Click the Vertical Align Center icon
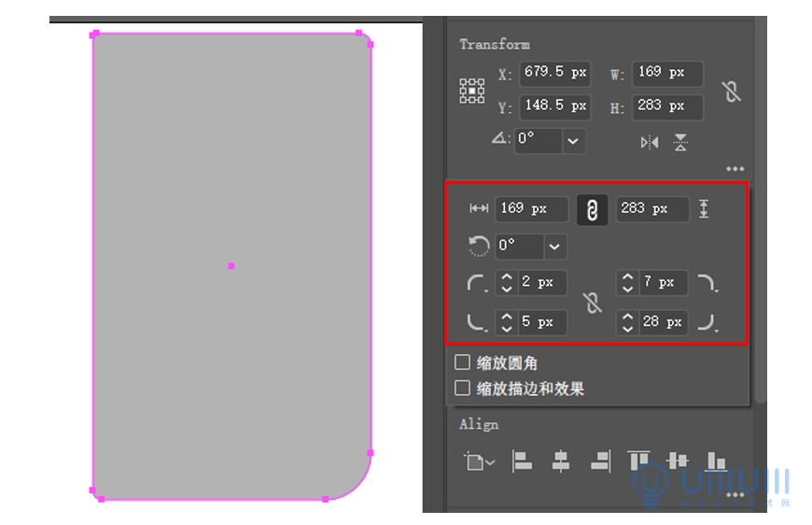Image resolution: width=812 pixels, height=525 pixels. (678, 461)
